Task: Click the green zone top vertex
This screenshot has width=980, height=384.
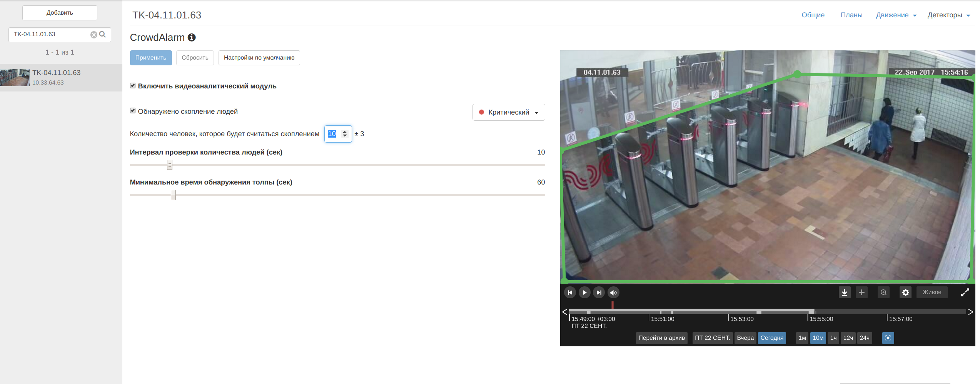Action: [x=798, y=74]
